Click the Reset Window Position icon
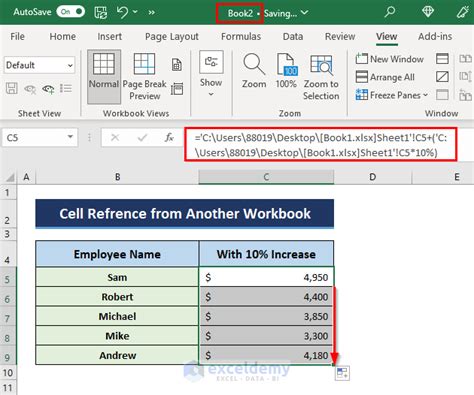474x395 pixels. [x=465, y=95]
